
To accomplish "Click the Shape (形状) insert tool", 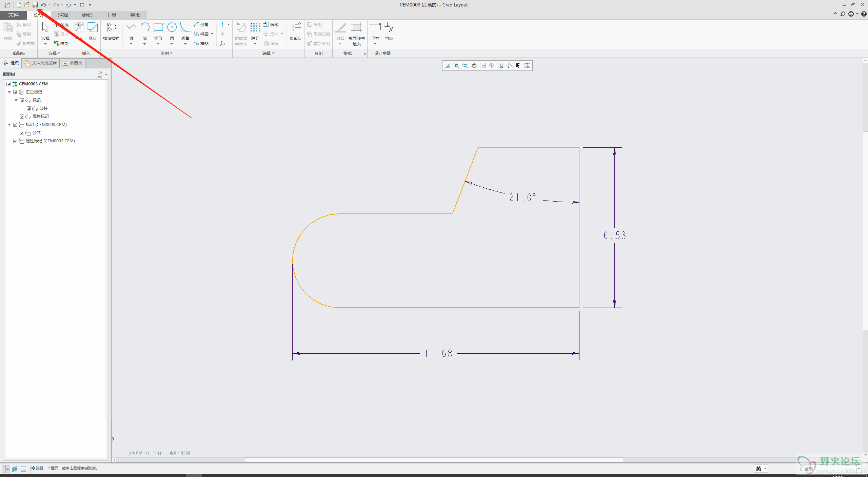I will (x=93, y=32).
